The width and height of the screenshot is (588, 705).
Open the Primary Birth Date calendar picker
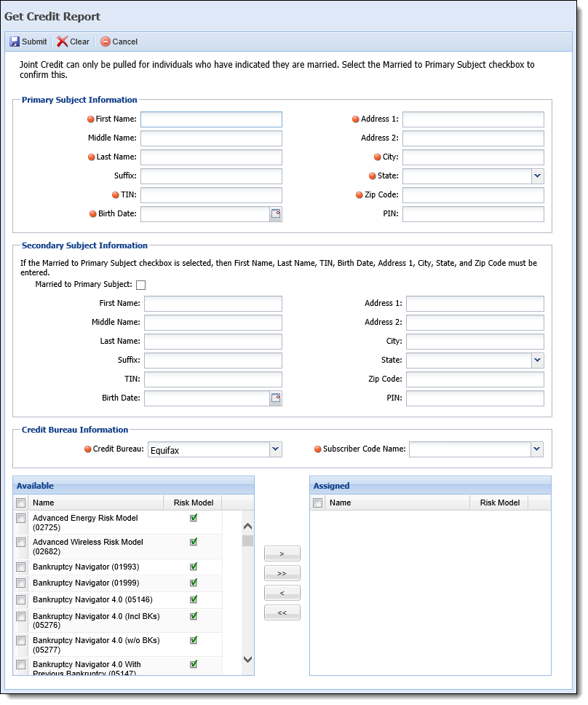click(x=276, y=214)
